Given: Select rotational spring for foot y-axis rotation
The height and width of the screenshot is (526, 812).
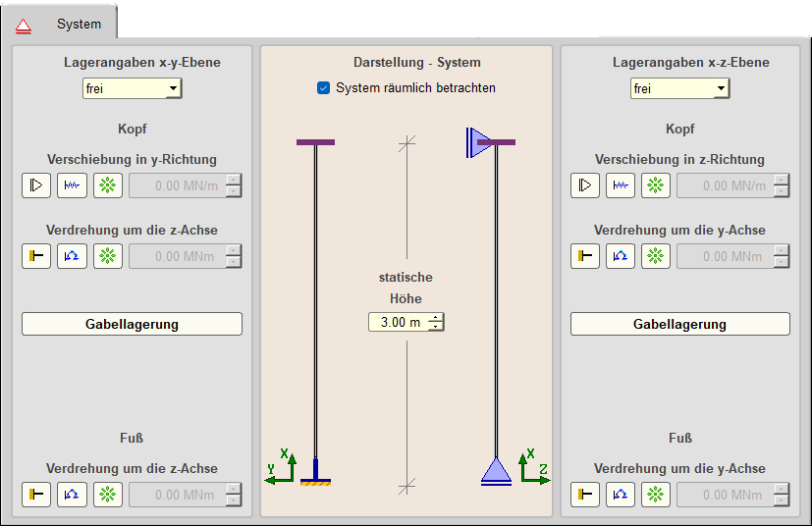Looking at the screenshot, I should click(620, 495).
